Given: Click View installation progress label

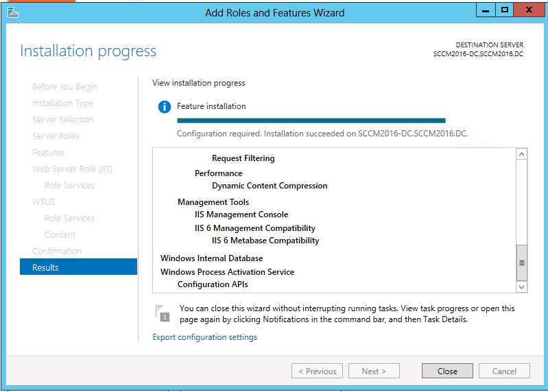Looking at the screenshot, I should pos(198,83).
